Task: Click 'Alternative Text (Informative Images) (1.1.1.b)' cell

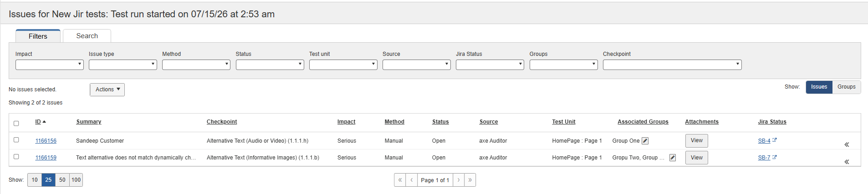Action: (x=263, y=158)
